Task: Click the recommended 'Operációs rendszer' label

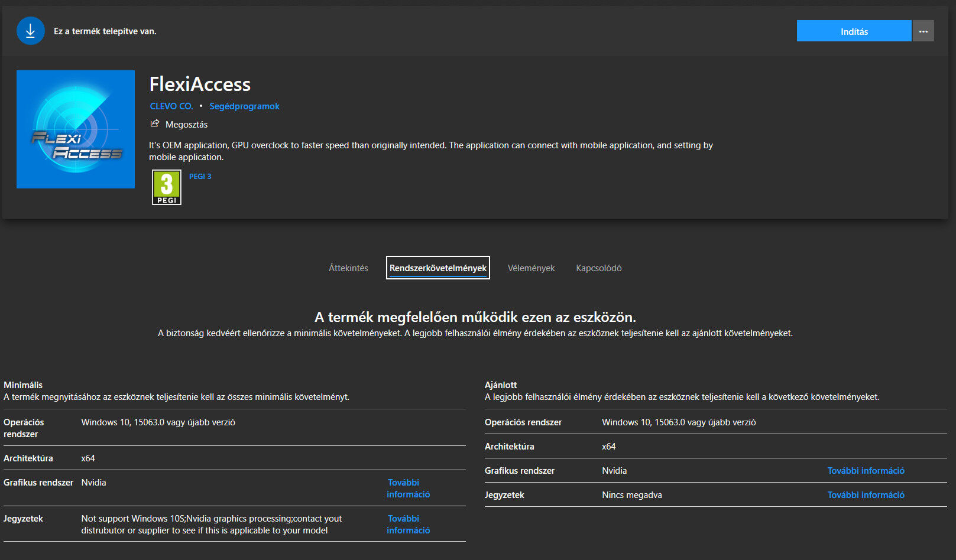Action: coord(523,422)
